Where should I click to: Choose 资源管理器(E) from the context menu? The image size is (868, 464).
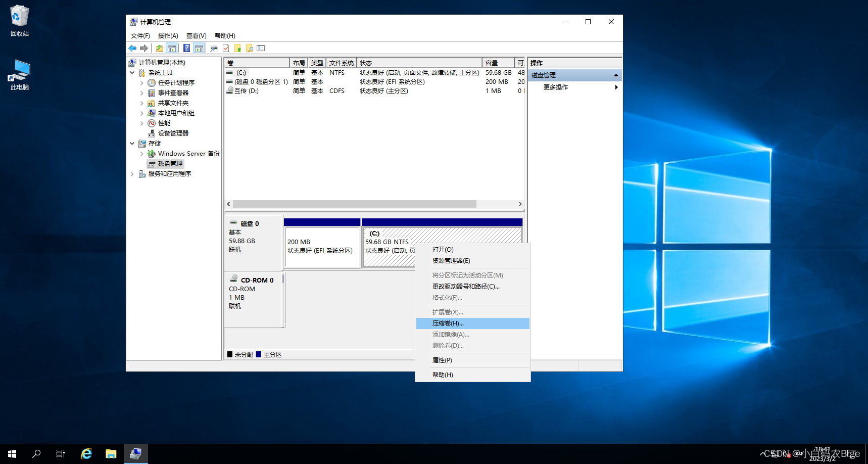click(473, 261)
